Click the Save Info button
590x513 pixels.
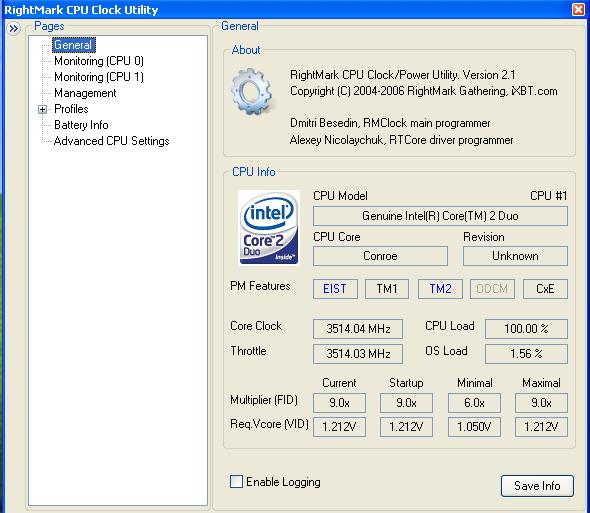click(x=537, y=486)
